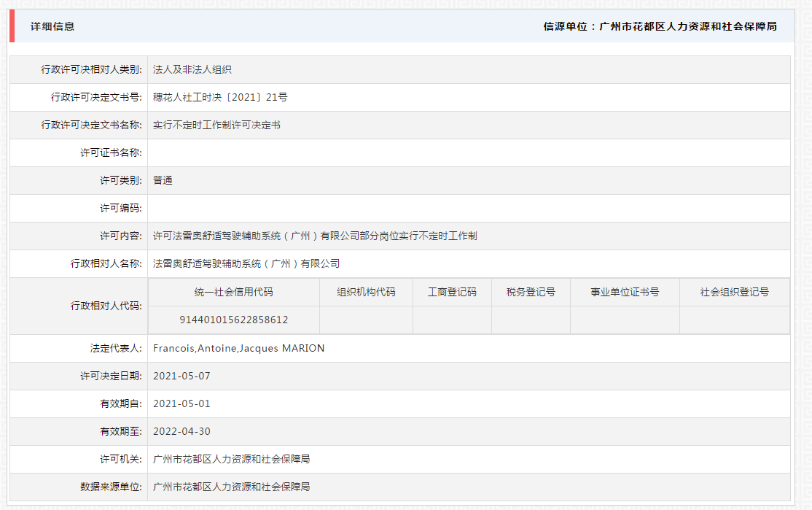Click the 法定代表人 label
812x510 pixels.
[116, 348]
